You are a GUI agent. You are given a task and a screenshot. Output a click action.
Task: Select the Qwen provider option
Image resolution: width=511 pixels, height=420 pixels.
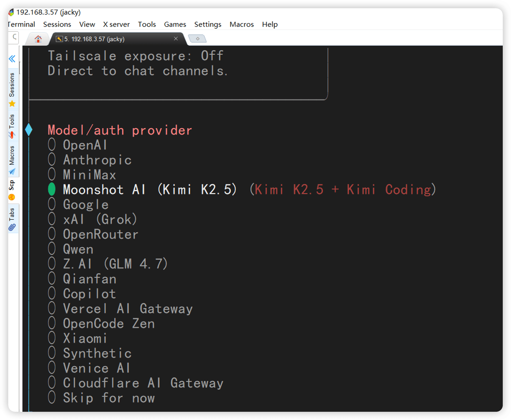71,249
